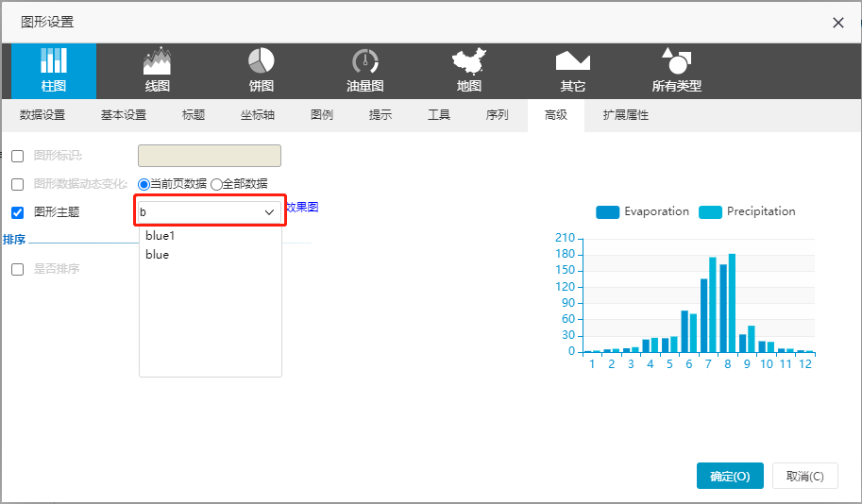This screenshot has width=862, height=504.
Task: Click the Evaporation bar at month 7
Action: 703,315
